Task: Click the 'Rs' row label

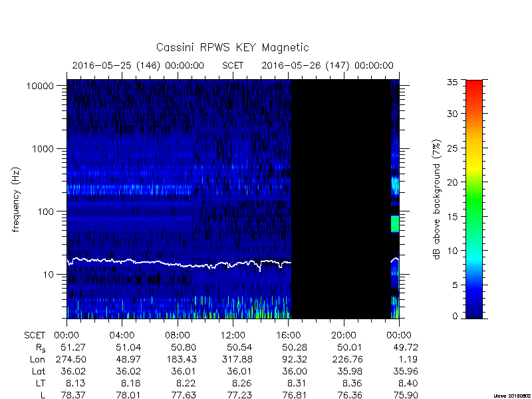Action: pos(41,348)
